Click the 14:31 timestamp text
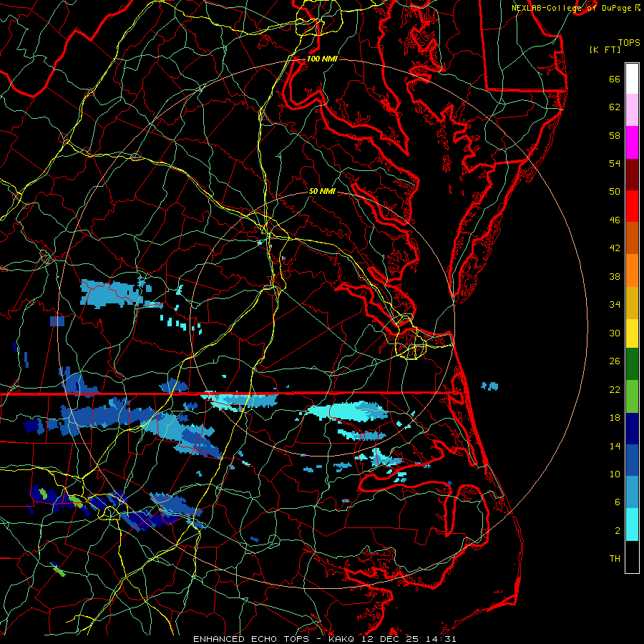Viewport: 644px width, 644px height. [439, 639]
